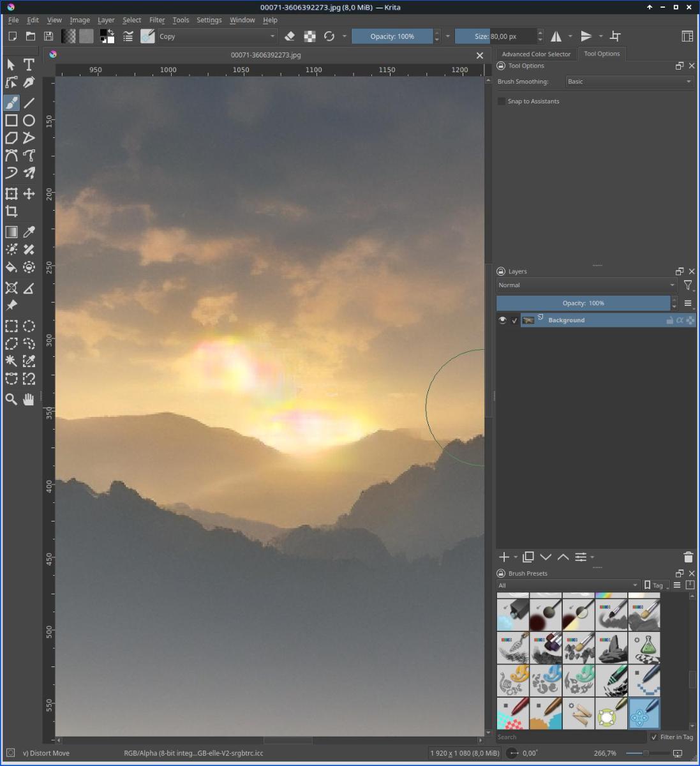This screenshot has height=766, width=700.
Task: Select the Freehand Brush tool
Action: point(11,103)
